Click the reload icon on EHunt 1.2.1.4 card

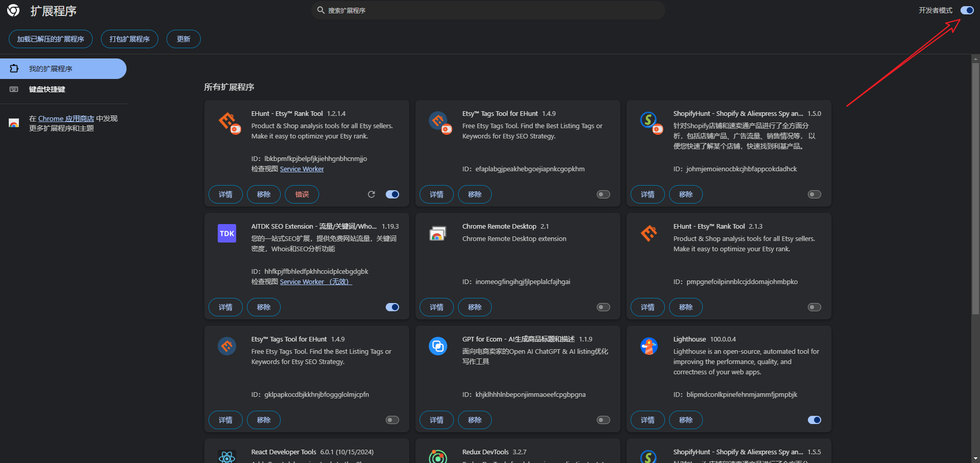[x=371, y=194]
